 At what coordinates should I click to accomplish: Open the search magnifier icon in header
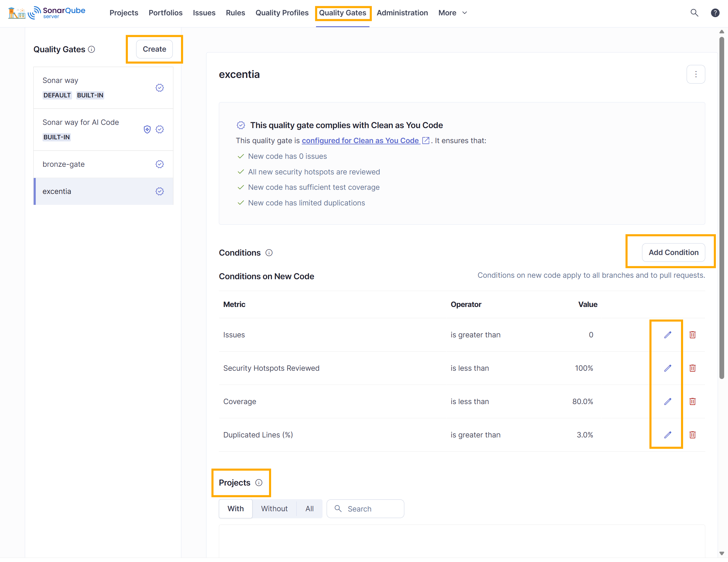[x=694, y=13]
